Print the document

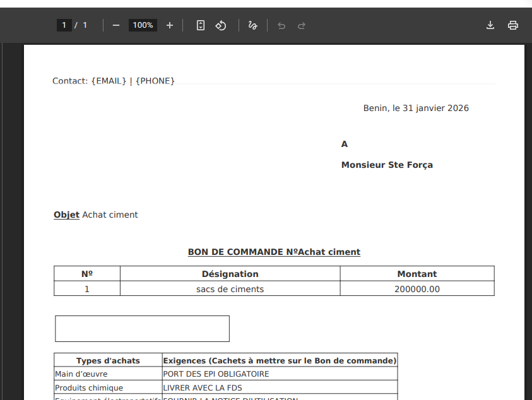(x=513, y=25)
